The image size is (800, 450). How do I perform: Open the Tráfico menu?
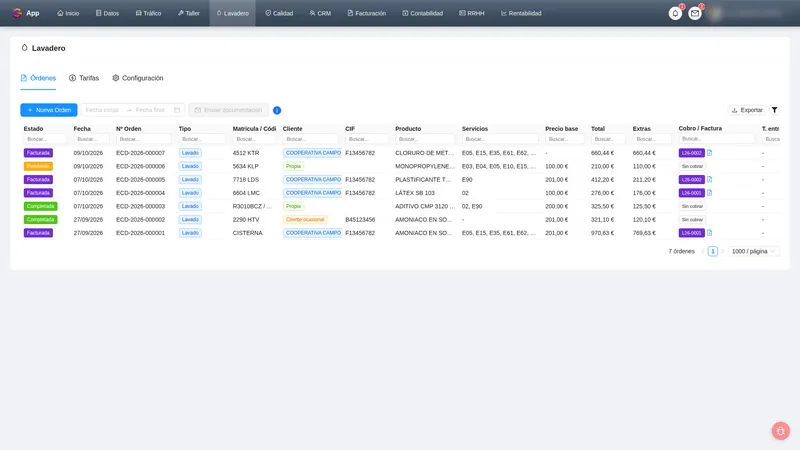coord(148,13)
